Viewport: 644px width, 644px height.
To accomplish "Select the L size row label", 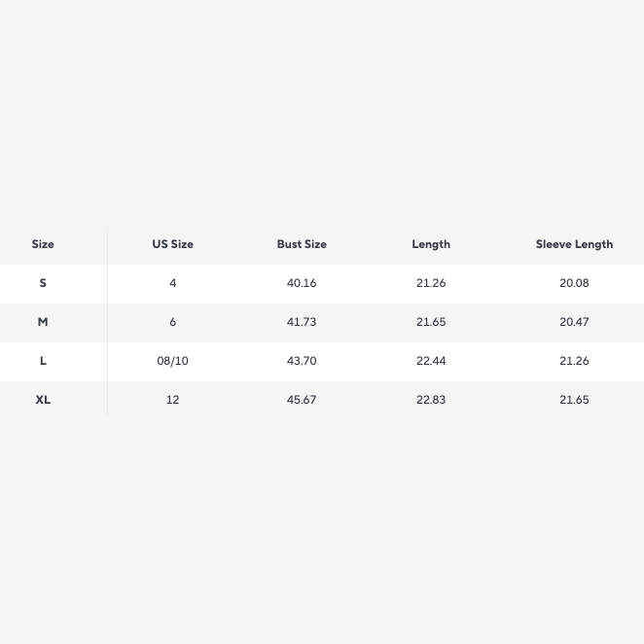I will (43, 361).
